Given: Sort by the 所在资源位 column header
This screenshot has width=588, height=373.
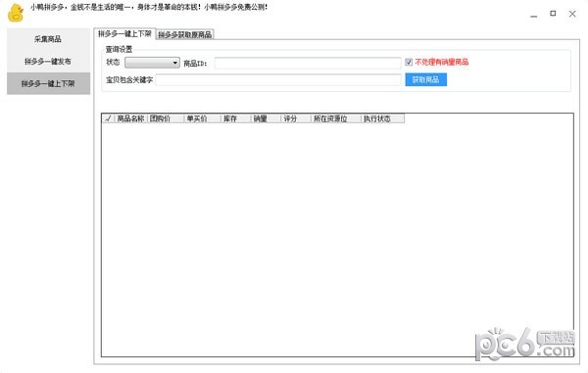Looking at the screenshot, I should (336, 118).
